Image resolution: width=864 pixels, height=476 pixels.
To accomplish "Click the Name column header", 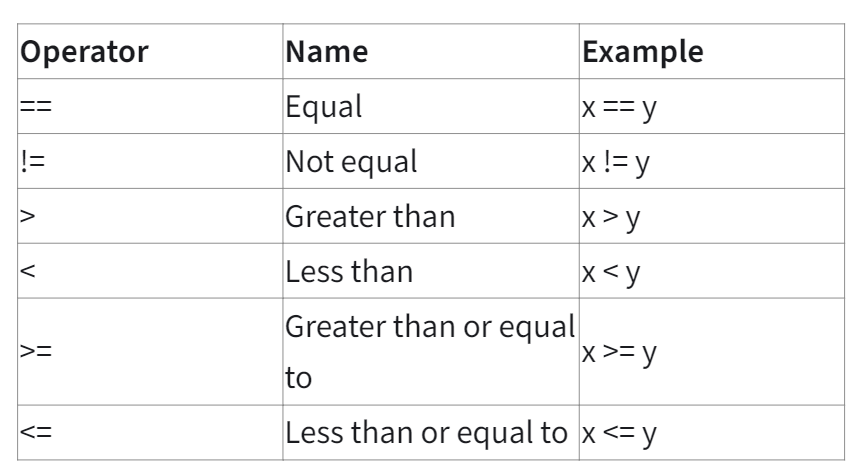I will [x=326, y=52].
